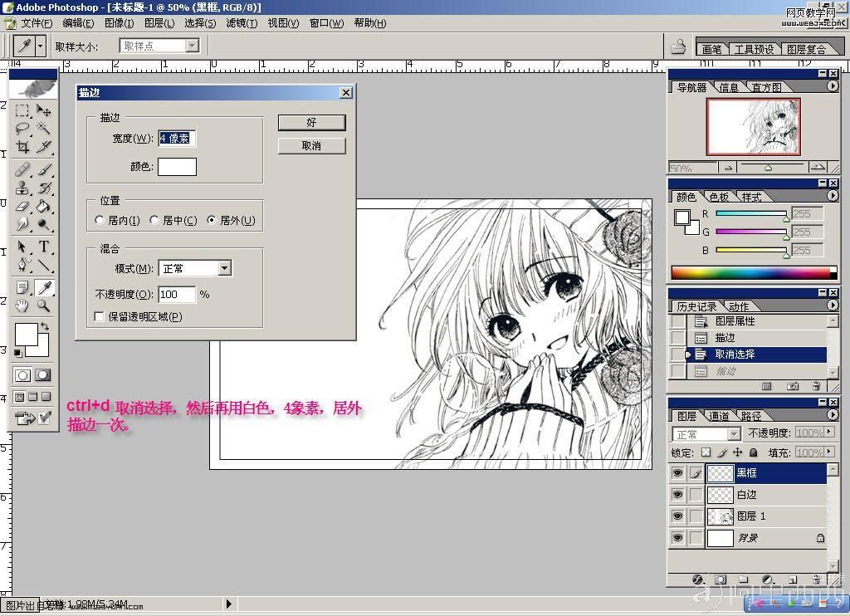The height and width of the screenshot is (616, 850).
Task: Select the Hand tool
Action: pyautogui.click(x=22, y=306)
